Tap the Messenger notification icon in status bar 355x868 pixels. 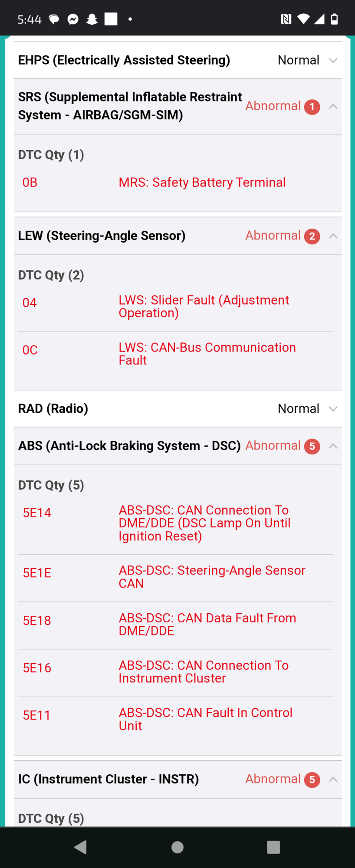tap(73, 19)
